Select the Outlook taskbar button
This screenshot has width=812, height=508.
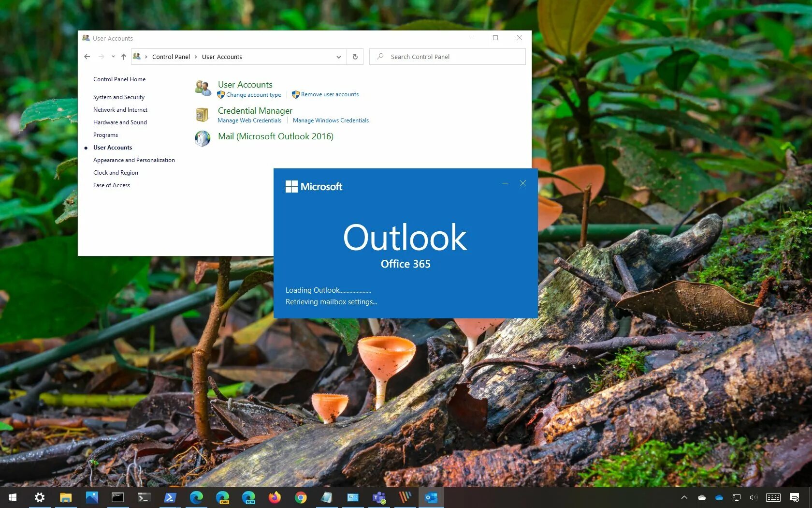point(431,497)
